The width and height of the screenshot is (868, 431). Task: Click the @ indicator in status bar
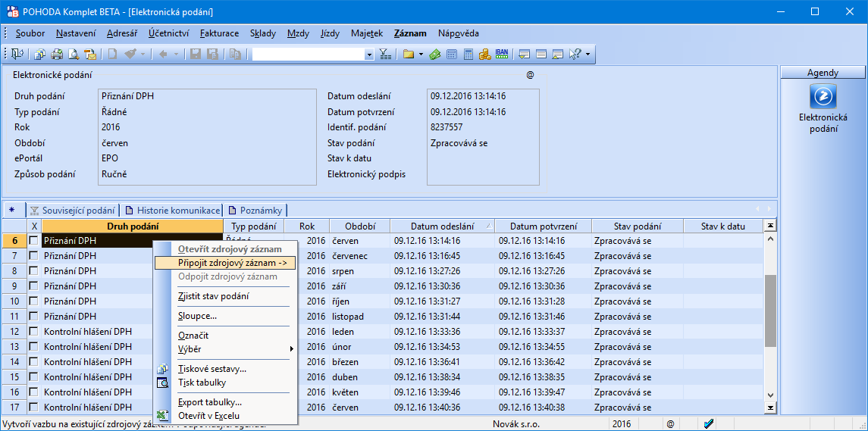670,424
